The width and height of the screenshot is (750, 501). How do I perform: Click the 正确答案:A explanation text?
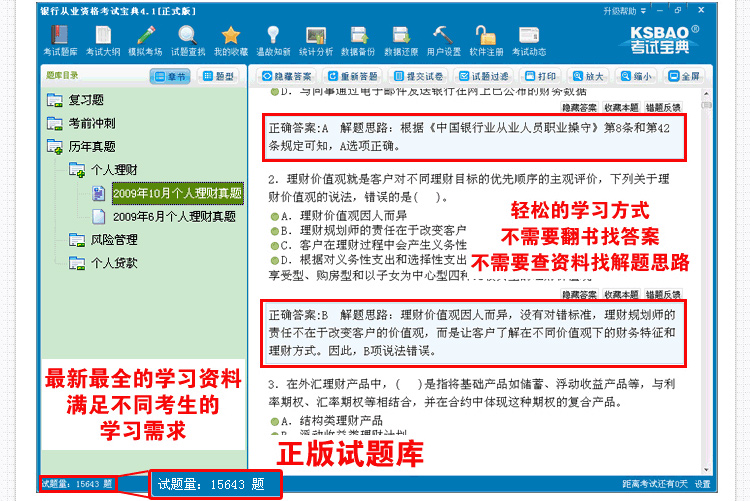pos(474,137)
